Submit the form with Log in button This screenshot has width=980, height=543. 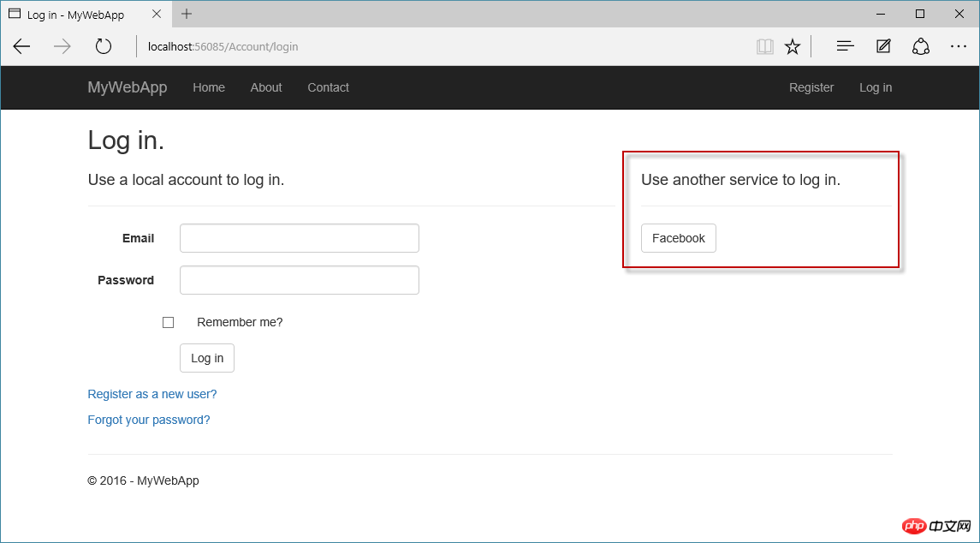click(207, 358)
